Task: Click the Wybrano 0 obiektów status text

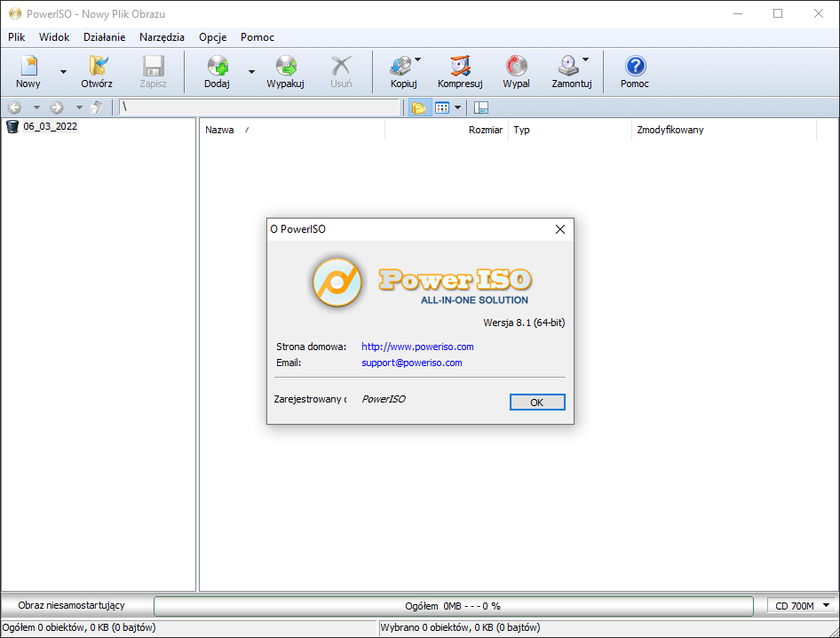Action: [x=460, y=627]
